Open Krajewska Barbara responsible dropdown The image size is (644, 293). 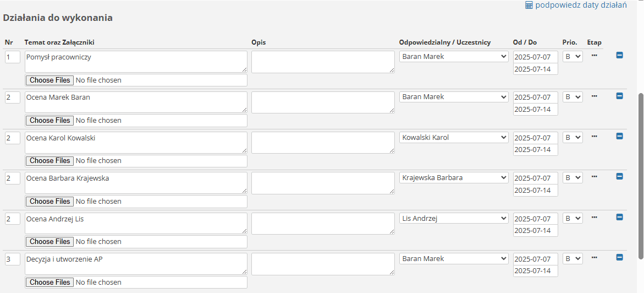(x=454, y=178)
